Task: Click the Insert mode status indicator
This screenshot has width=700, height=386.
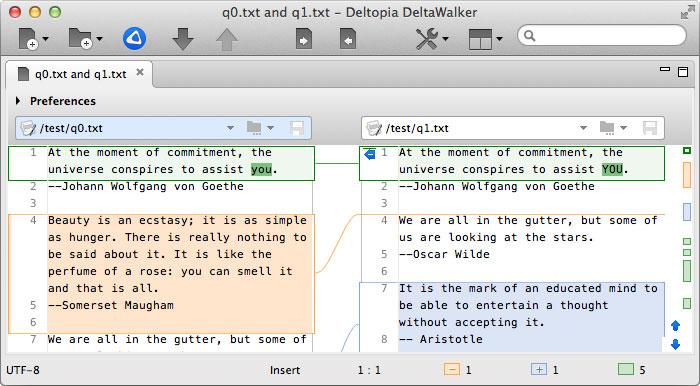Action: (285, 370)
